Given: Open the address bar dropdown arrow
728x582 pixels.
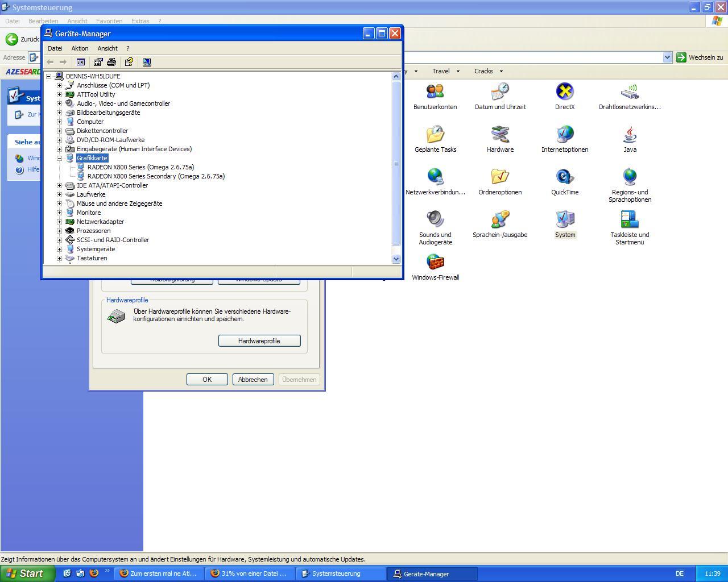Looking at the screenshot, I should pyautogui.click(x=667, y=57).
